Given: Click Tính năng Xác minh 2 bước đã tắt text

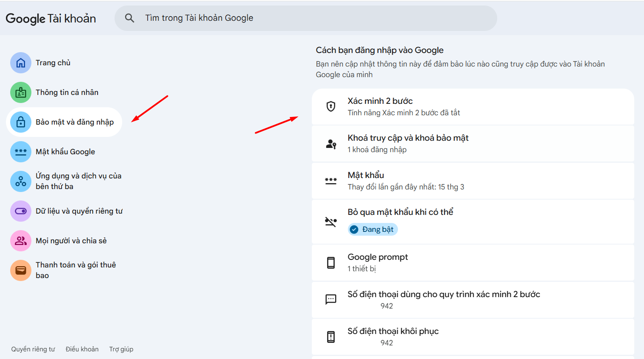Looking at the screenshot, I should (x=404, y=113).
